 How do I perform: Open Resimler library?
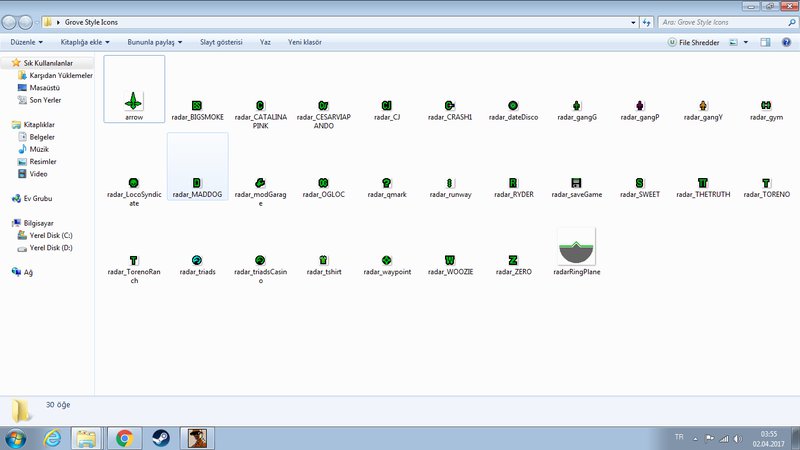pos(43,161)
